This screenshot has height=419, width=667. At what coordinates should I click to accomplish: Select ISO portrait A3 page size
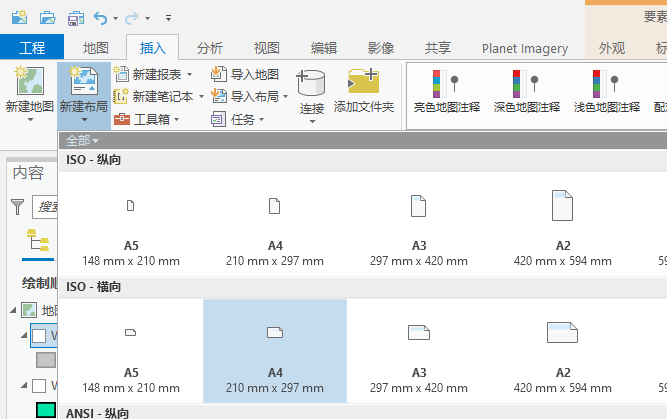point(419,224)
